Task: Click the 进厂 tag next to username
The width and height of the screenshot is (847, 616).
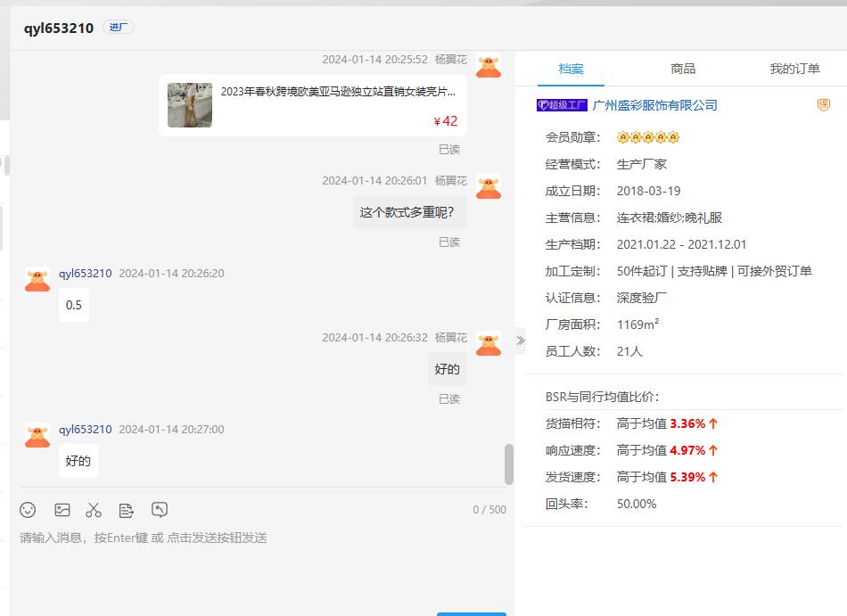Action: tap(119, 28)
